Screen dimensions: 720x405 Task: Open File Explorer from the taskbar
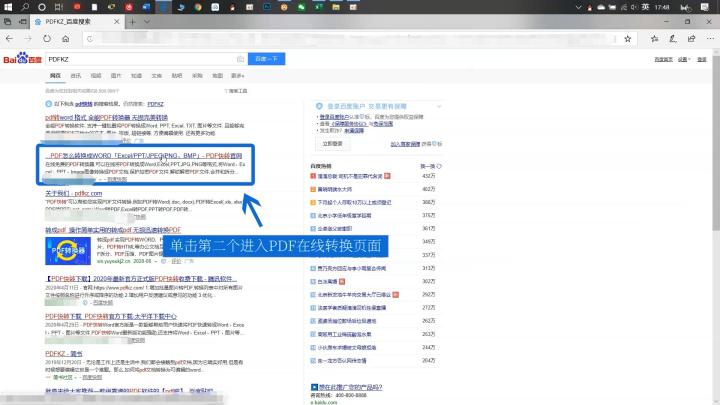336,7
